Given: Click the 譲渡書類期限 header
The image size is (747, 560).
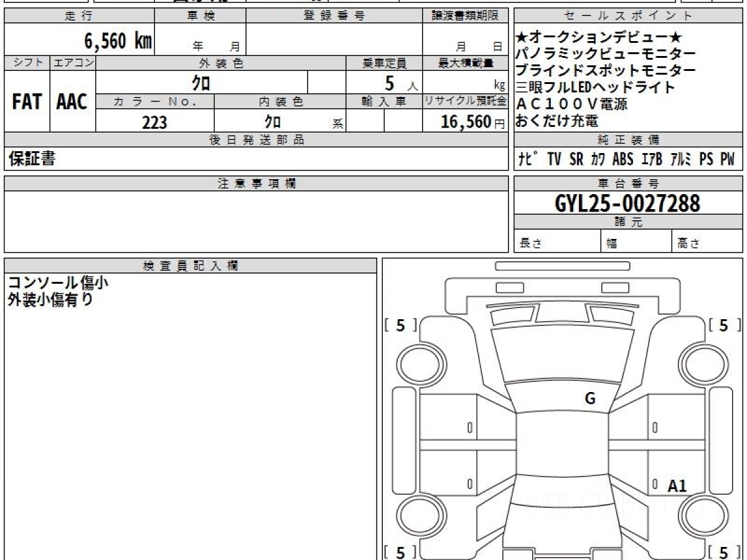Looking at the screenshot, I should click(x=465, y=16).
